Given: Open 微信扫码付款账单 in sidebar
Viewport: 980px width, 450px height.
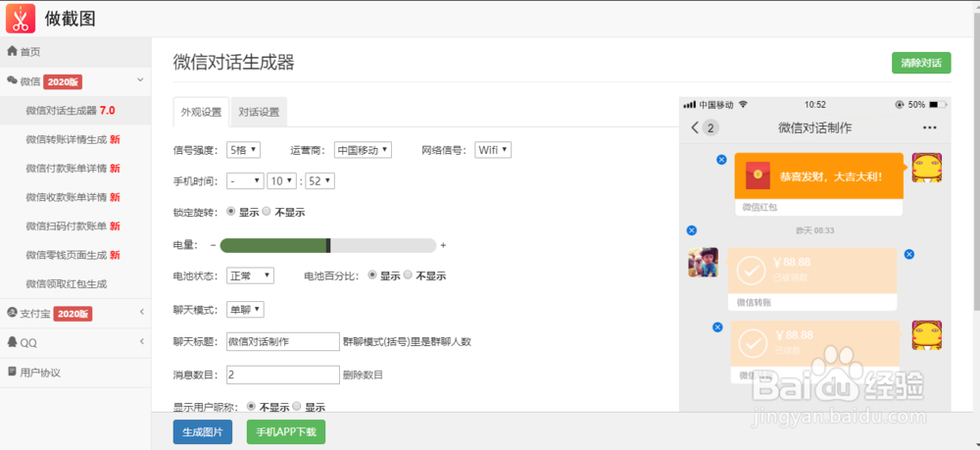Looking at the screenshot, I should click(75, 225).
